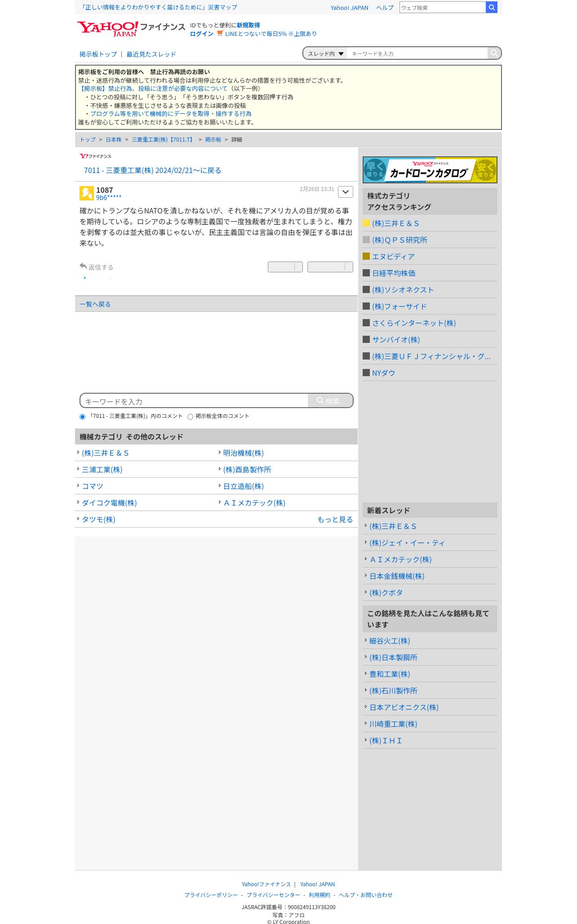Viewport: 577px width, 924px height.
Task: Open (株)クボタ in 新着スレッド
Action: (386, 593)
